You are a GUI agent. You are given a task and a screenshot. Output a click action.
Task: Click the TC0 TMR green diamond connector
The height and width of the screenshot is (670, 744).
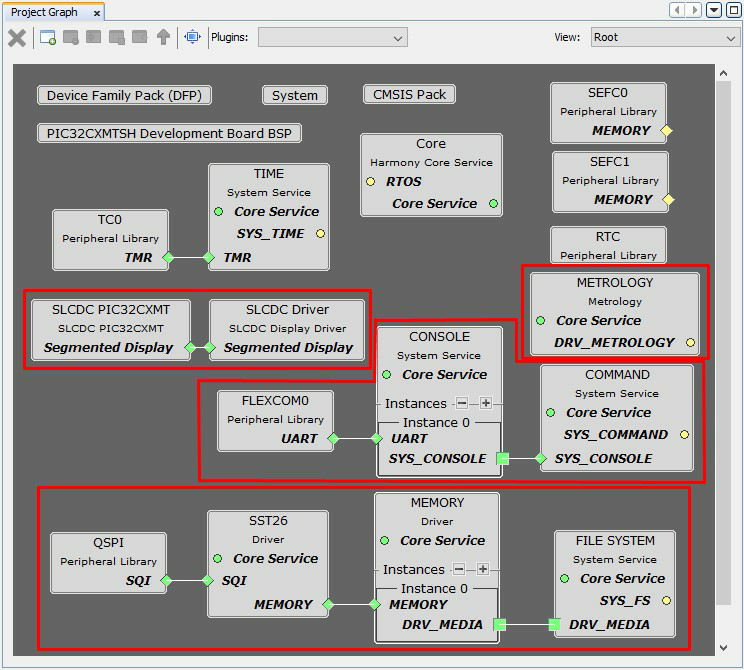[x=168, y=258]
